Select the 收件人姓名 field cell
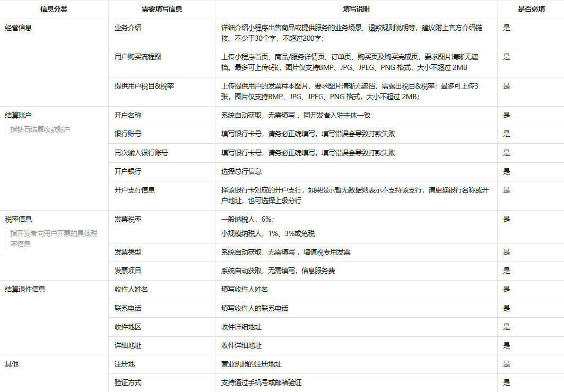The image size is (564, 392). pos(131,289)
